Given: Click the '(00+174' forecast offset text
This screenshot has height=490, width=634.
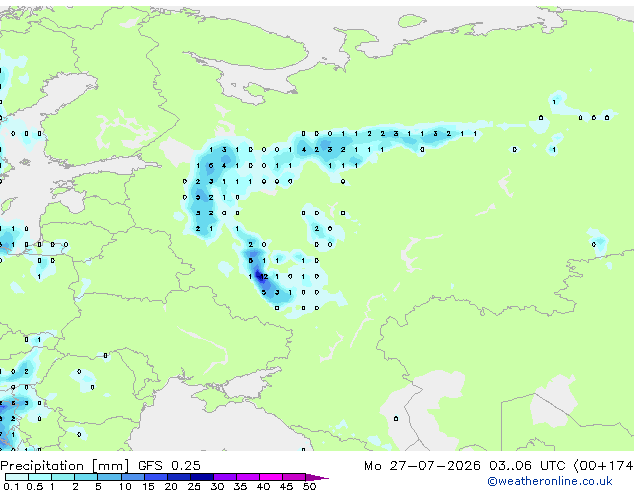Looking at the screenshot, I should tap(603, 466).
